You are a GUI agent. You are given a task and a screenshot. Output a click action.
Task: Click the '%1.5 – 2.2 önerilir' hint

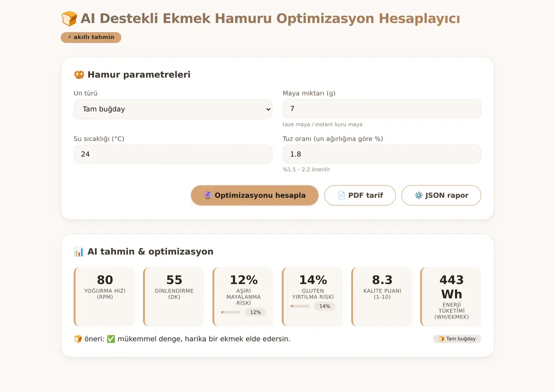pos(307,170)
